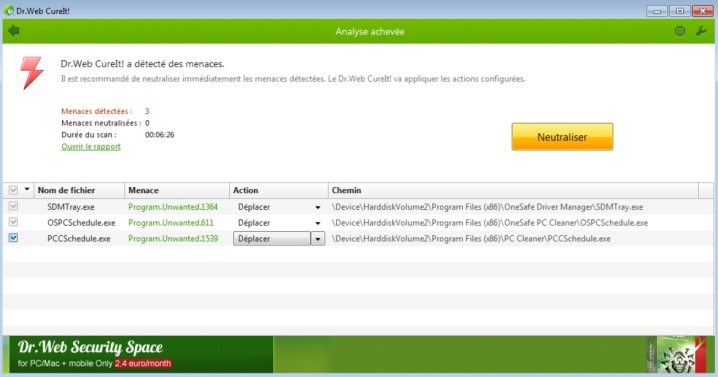Click the Neutraliser button
This screenshot has width=718, height=377.
562,137
